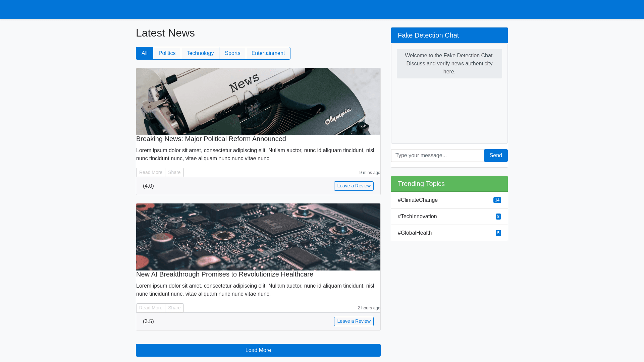Image resolution: width=644 pixels, height=362 pixels.
Task: Select the All category filter
Action: [144, 53]
